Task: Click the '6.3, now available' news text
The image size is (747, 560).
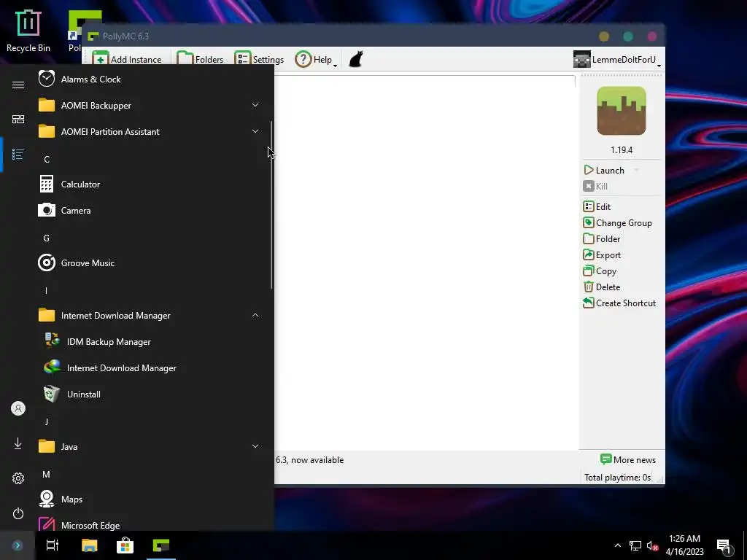Action: (x=309, y=460)
